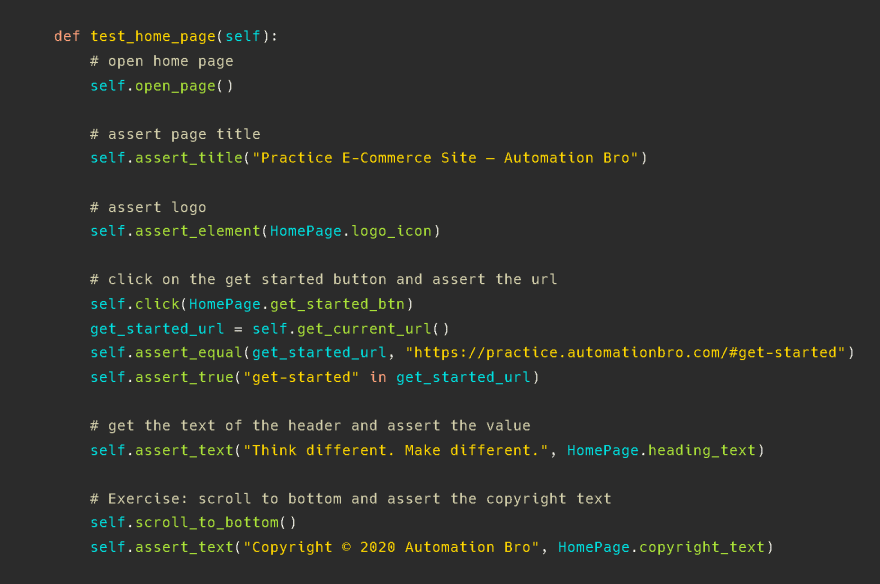Click the assert_true method name
880x584 pixels.
pyautogui.click(x=184, y=377)
